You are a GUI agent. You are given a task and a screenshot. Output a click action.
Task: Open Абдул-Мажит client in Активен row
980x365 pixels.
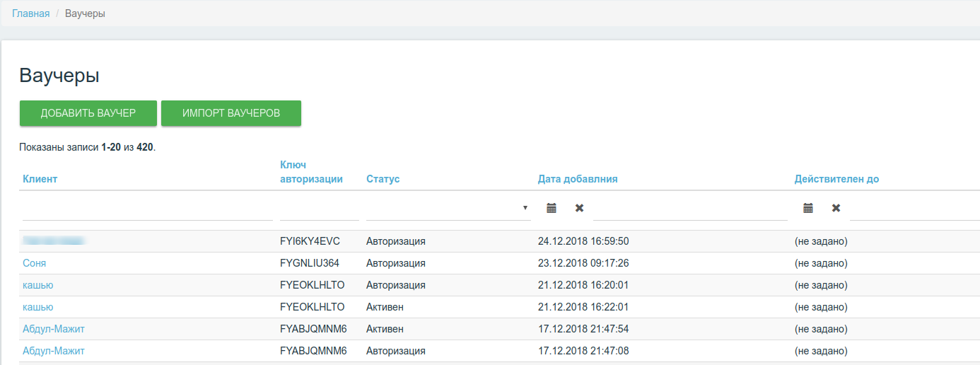54,329
